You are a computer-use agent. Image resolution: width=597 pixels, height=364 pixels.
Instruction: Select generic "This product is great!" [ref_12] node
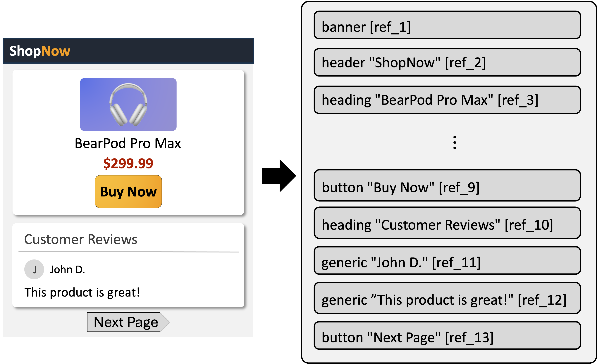click(447, 298)
